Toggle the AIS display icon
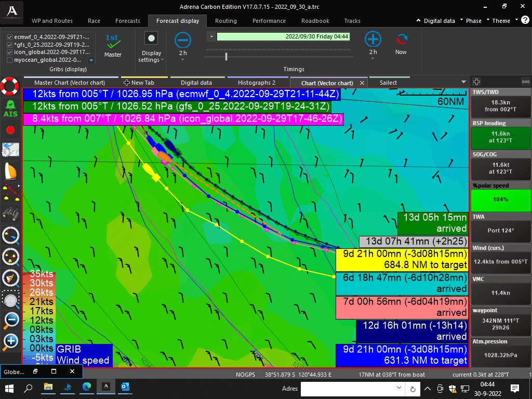Image resolution: width=532 pixels, height=399 pixels. tap(10, 108)
